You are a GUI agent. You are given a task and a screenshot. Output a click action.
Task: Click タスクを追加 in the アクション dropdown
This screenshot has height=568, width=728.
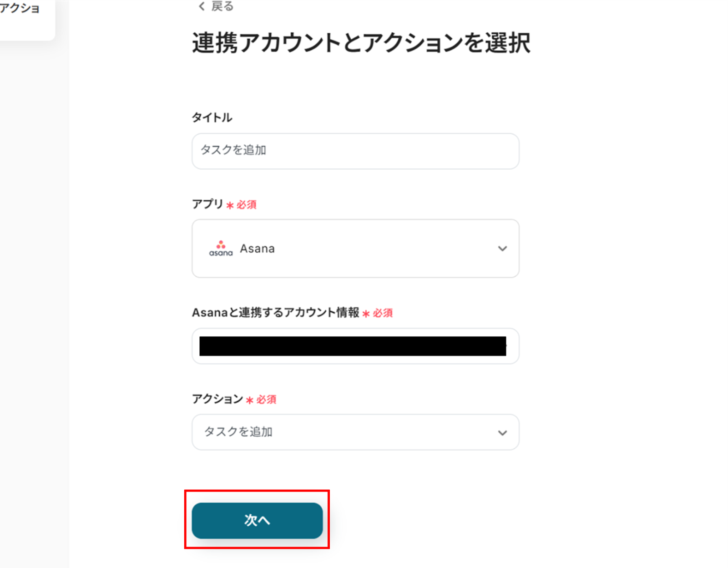pyautogui.click(x=238, y=432)
